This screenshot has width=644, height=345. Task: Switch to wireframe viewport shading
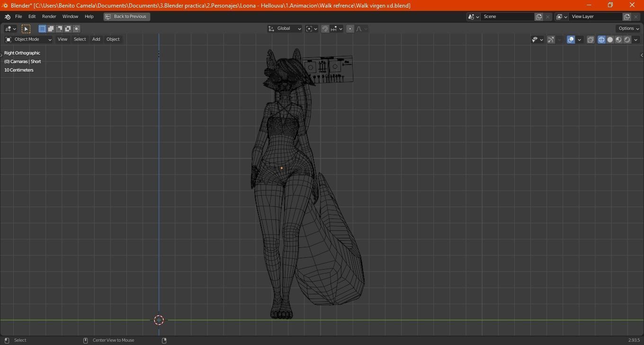point(601,40)
